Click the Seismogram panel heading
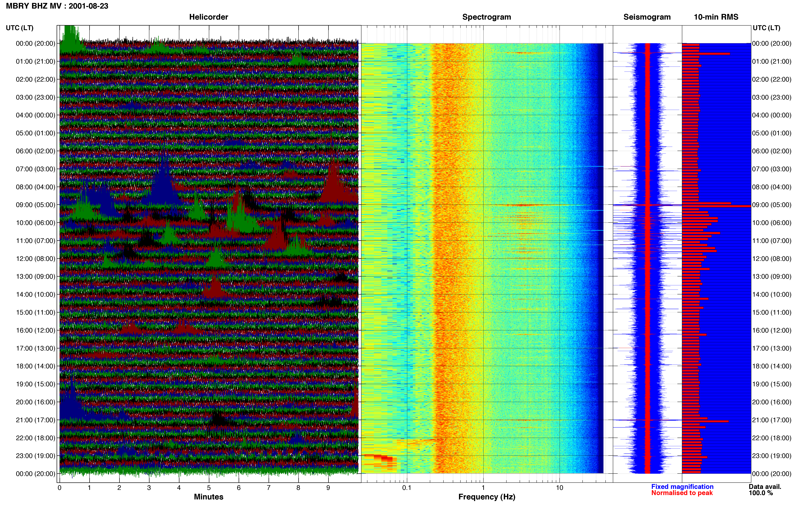Viewport: 812px width, 508px height. point(647,17)
